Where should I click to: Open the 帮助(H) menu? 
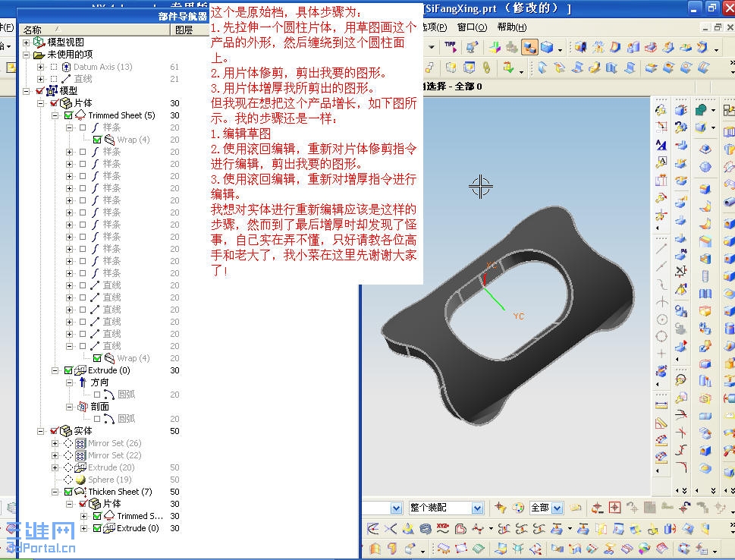512,27
